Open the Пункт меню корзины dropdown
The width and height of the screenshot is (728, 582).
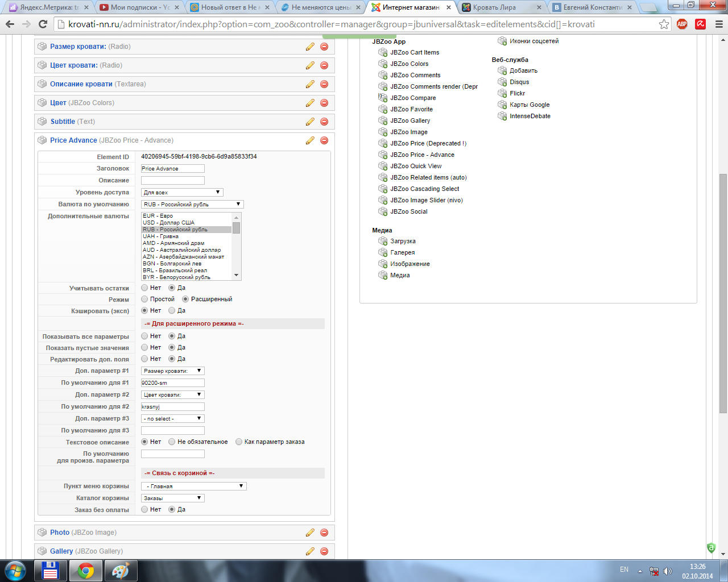[194, 486]
